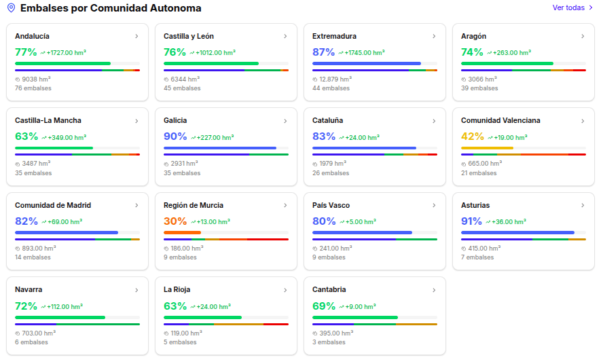Screen dimensions: 603x364
Task: Expand the Aragón card arrow
Action: 583,36
